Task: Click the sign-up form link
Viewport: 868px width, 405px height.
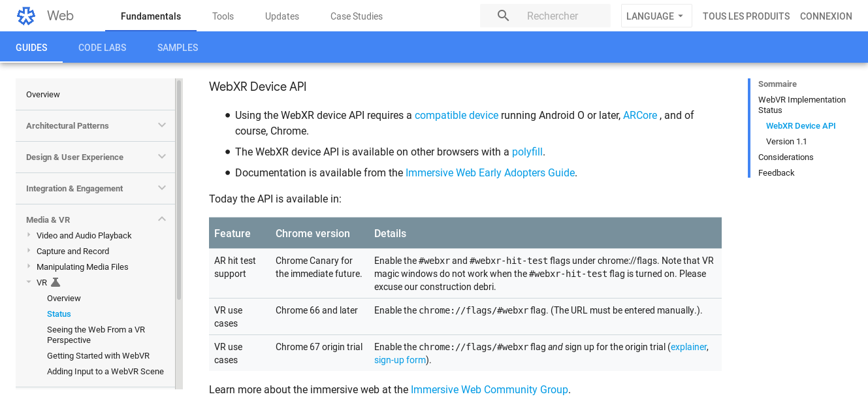Action: tap(400, 360)
